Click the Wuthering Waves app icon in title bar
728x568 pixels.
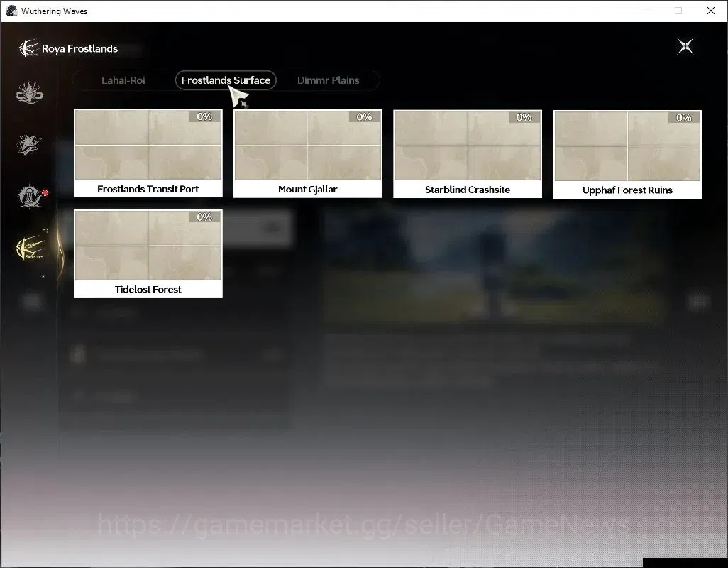(11, 11)
